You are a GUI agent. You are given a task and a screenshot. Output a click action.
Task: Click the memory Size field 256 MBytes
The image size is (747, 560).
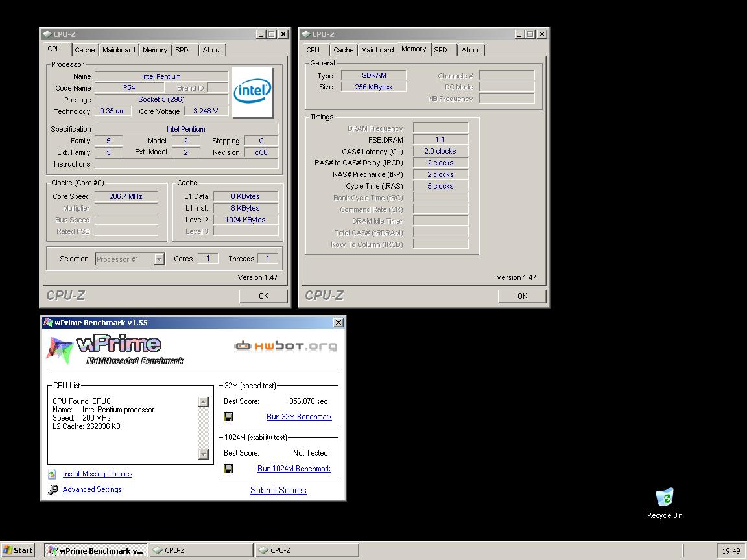click(x=373, y=87)
